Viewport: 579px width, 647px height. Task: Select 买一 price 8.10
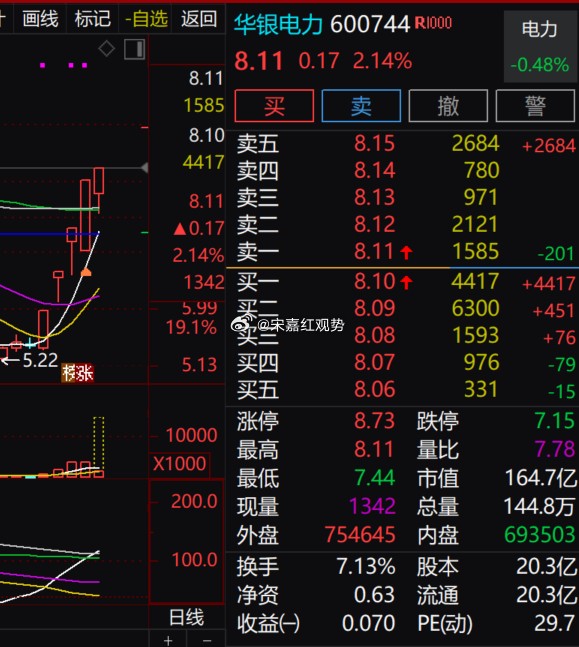[374, 281]
